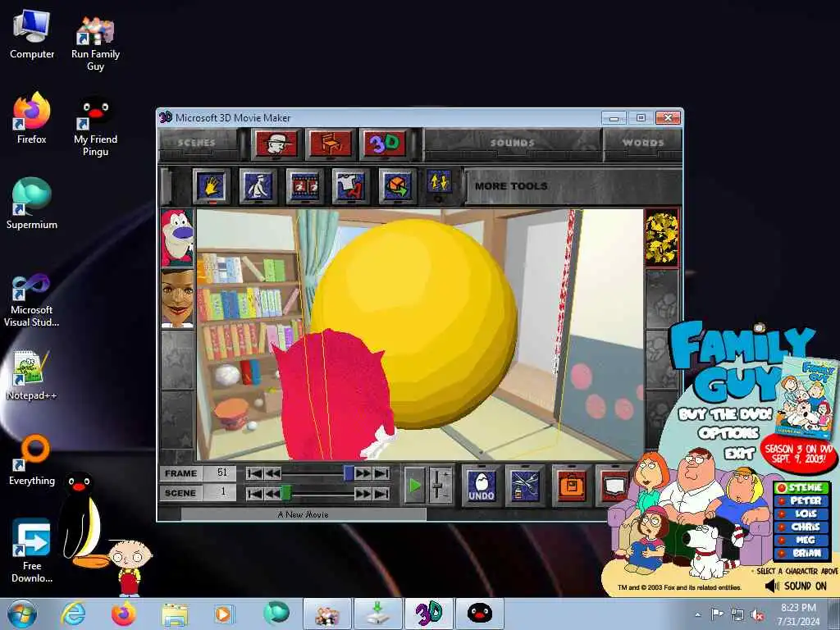Select the woman's face actor thumbnail
Viewport: 840px width, 630px height.
tap(177, 298)
